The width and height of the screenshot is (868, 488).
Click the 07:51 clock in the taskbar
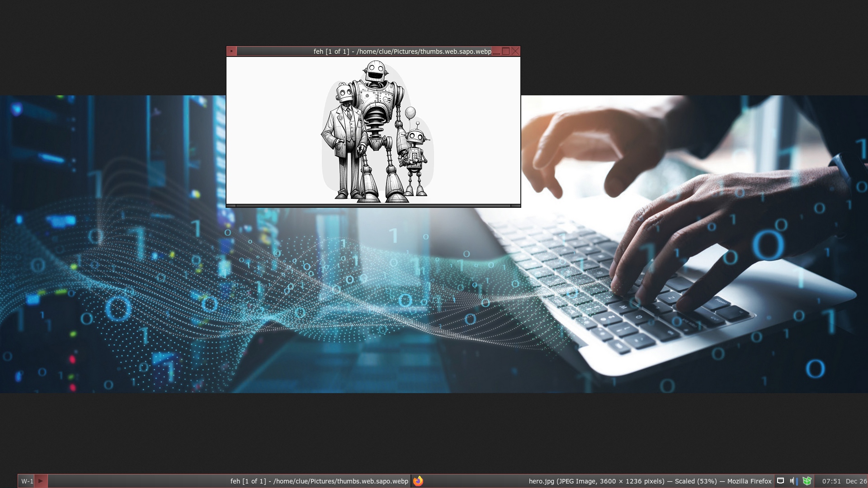[x=831, y=481]
